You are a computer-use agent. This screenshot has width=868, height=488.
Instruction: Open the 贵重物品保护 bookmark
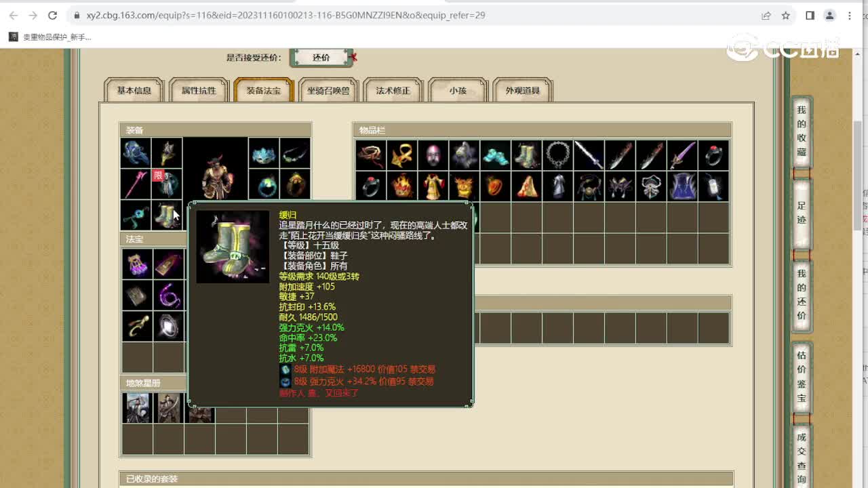[x=50, y=37]
